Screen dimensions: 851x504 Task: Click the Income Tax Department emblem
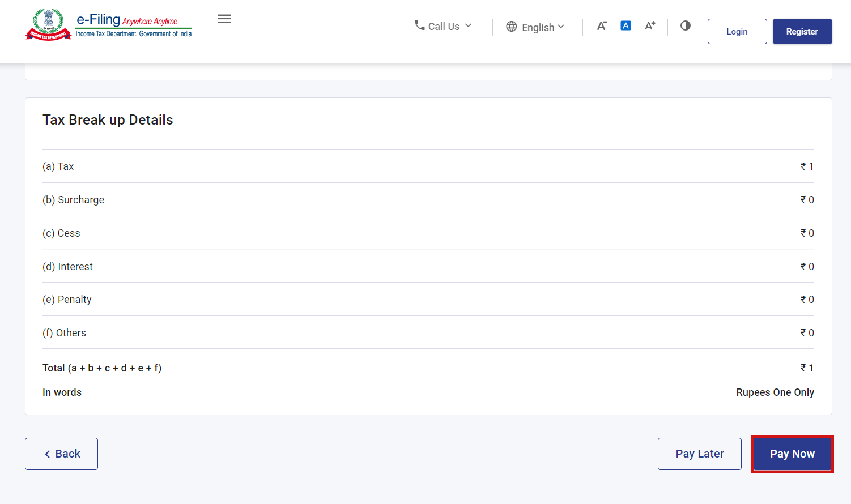click(x=48, y=25)
